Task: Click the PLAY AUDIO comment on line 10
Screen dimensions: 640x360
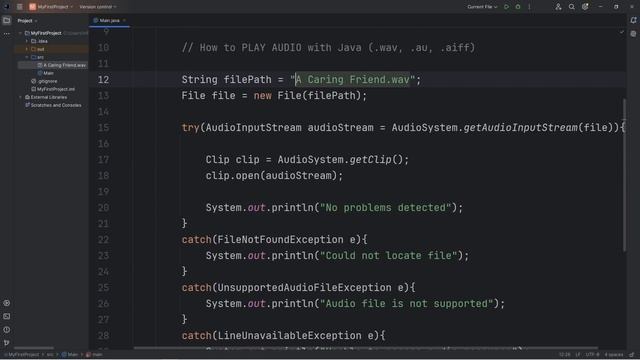Action: click(329, 48)
